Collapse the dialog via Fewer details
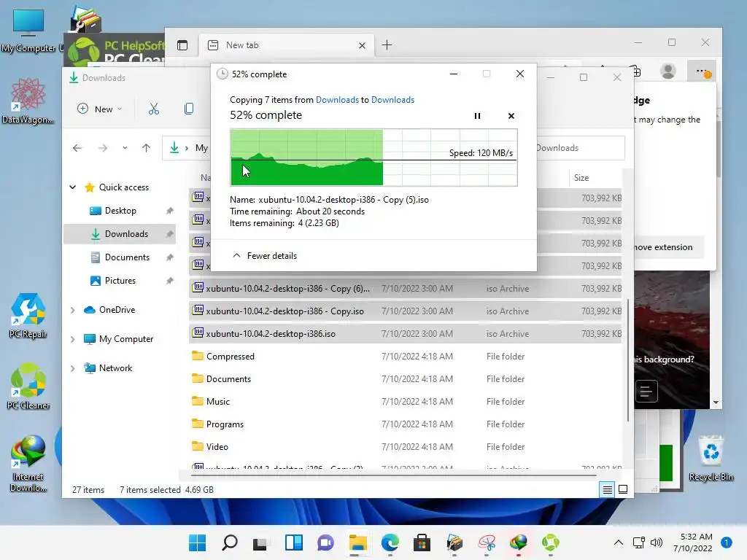Image resolution: width=747 pixels, height=560 pixels. (265, 256)
